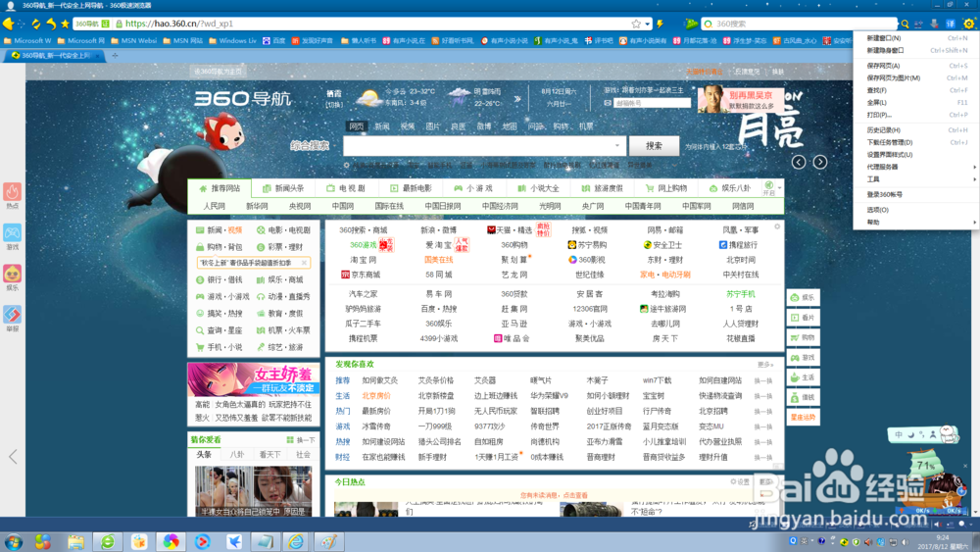
Task: Expand the 帮助 submenu
Action: click(x=915, y=223)
